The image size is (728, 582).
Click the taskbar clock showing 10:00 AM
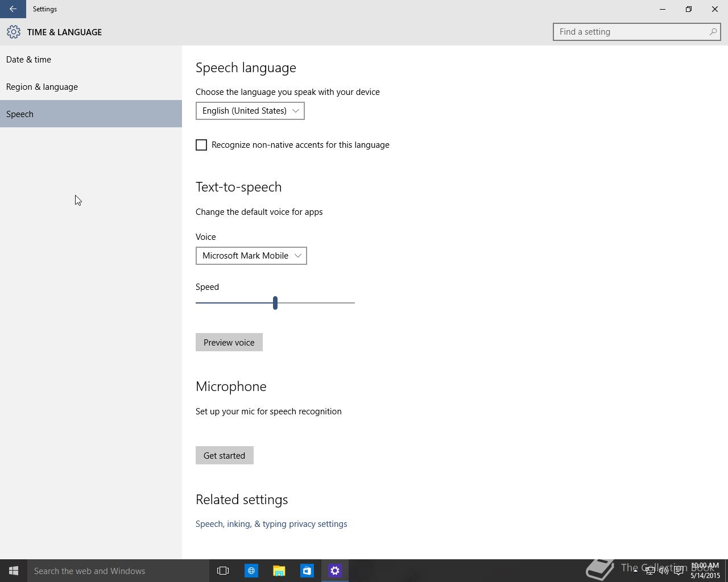tap(705, 571)
